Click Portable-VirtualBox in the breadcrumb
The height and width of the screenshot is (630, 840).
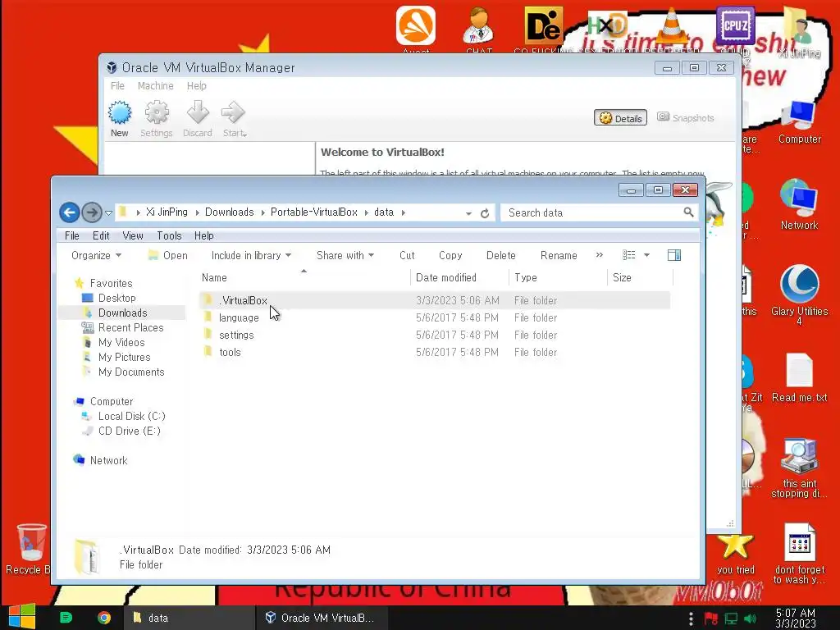[x=314, y=212]
